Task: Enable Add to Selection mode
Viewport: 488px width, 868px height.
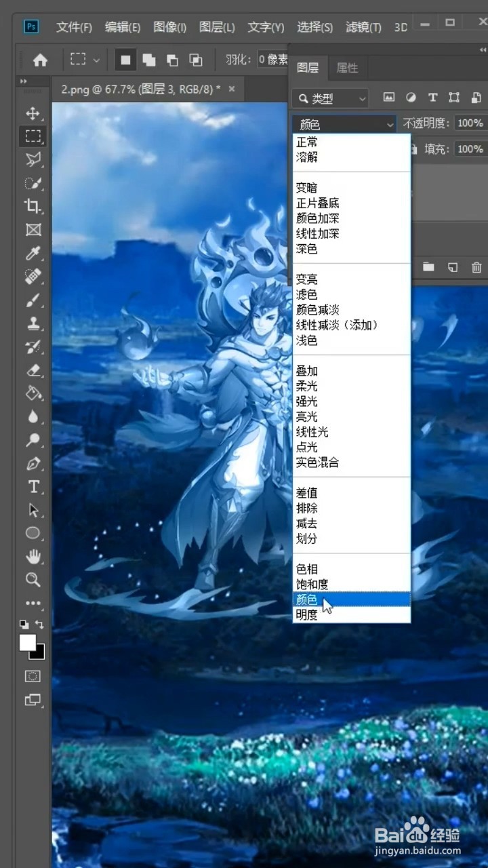Action: pyautogui.click(x=149, y=60)
